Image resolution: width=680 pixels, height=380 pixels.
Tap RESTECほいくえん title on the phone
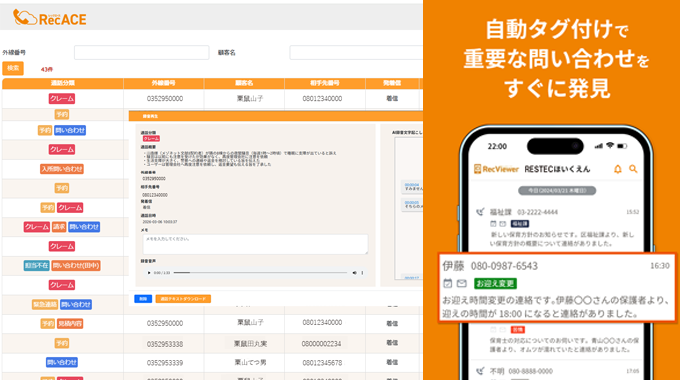coord(557,169)
